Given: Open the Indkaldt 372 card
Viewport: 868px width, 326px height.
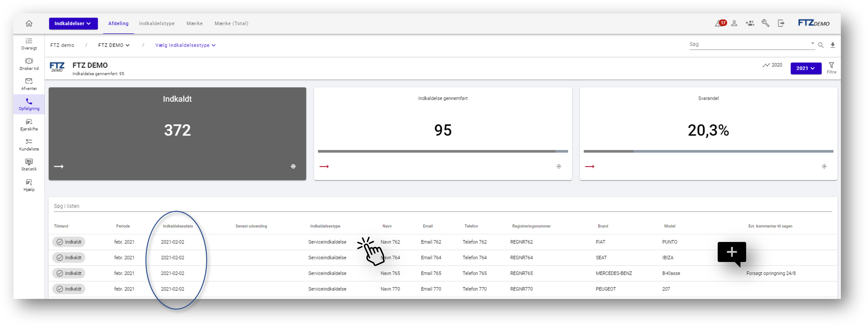Looking at the screenshot, I should point(177,134).
